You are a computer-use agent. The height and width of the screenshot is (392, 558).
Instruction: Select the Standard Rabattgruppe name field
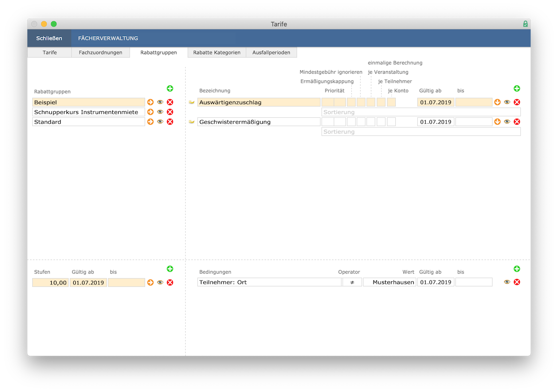[88, 122]
